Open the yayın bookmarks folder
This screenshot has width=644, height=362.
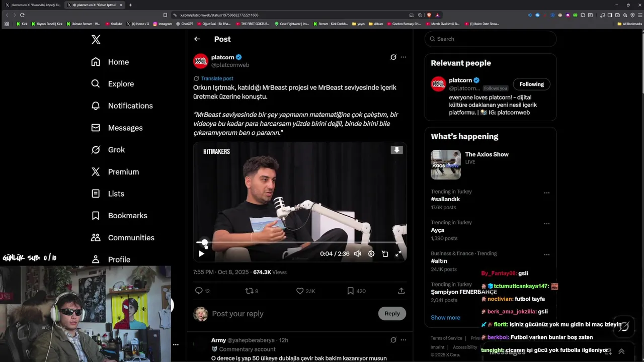[358, 24]
